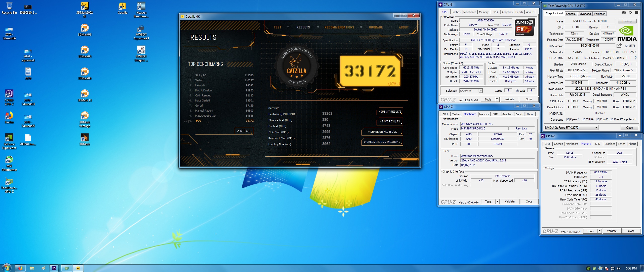This screenshot has height=272, width=644.
Task: Open 3DMark2001 SE desktop shortcut
Action: coord(85,10)
